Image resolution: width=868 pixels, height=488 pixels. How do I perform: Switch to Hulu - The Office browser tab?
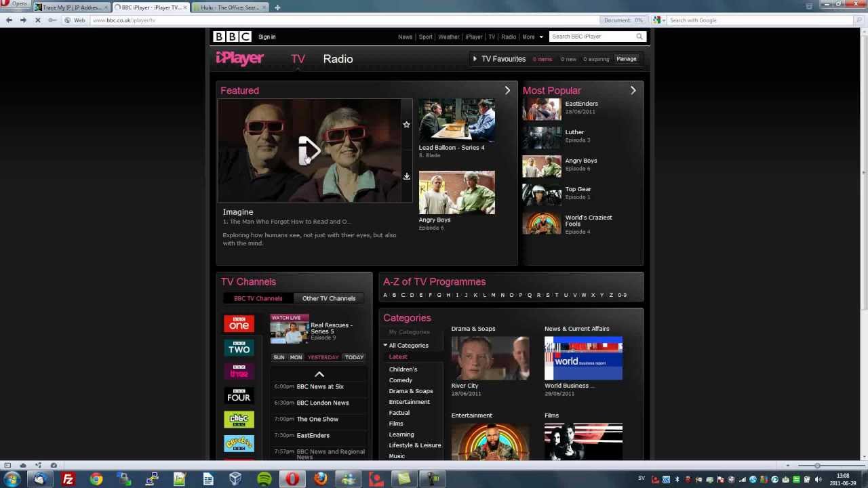tap(231, 7)
